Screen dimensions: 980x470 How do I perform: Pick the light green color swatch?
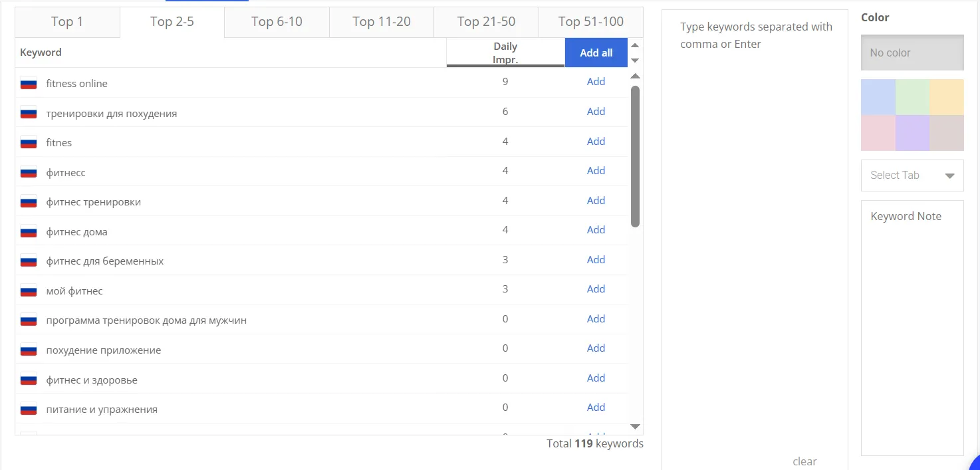point(912,97)
